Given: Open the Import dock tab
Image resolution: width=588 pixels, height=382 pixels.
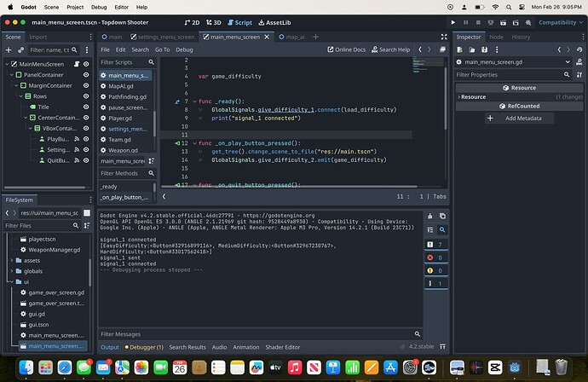Looking at the screenshot, I should click(x=37, y=37).
